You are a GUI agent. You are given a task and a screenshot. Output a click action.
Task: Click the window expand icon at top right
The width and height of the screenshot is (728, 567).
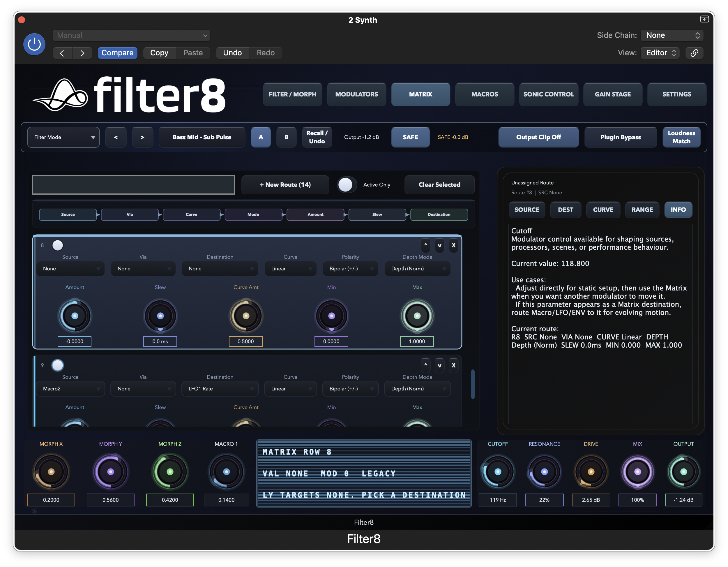(704, 19)
